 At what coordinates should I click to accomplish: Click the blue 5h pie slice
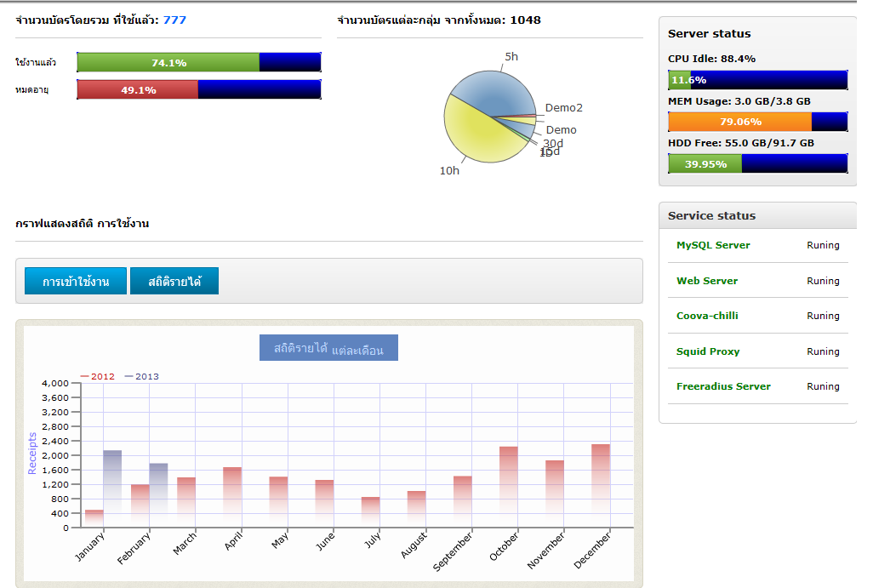coord(494,93)
